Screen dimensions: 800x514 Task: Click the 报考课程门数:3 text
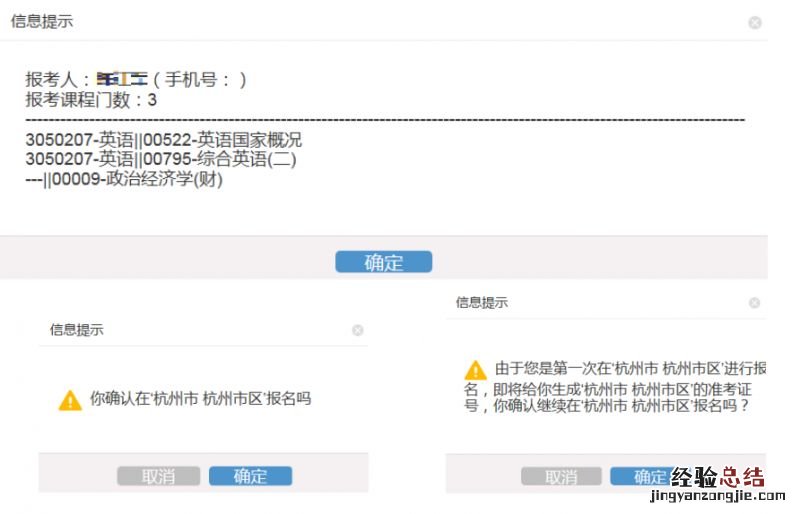(x=91, y=99)
